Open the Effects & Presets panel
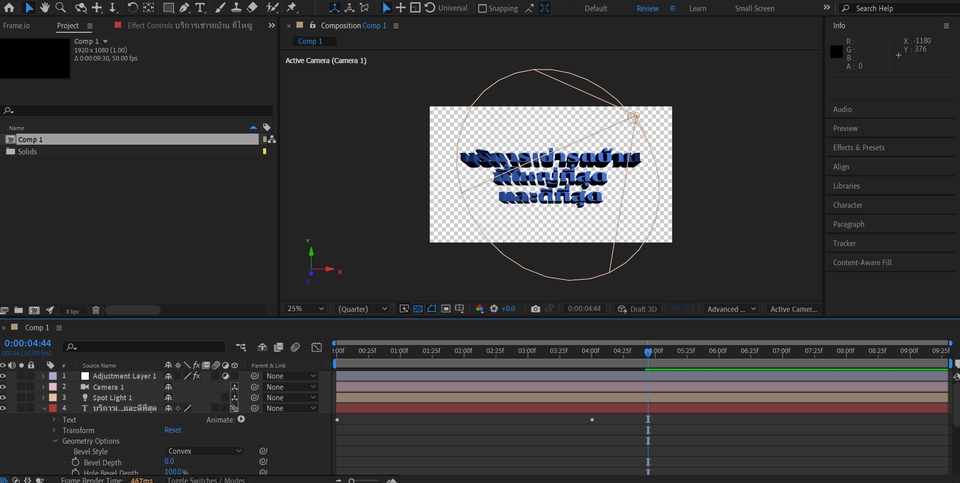The image size is (960, 483). [858, 147]
